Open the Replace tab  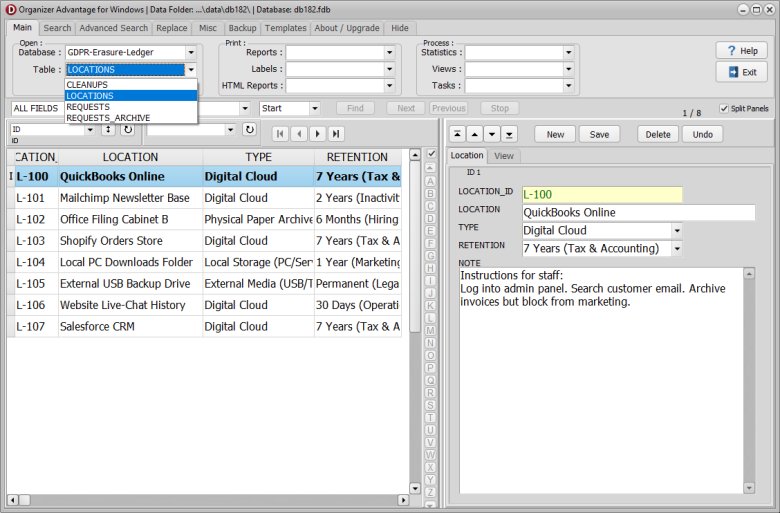[x=172, y=28]
